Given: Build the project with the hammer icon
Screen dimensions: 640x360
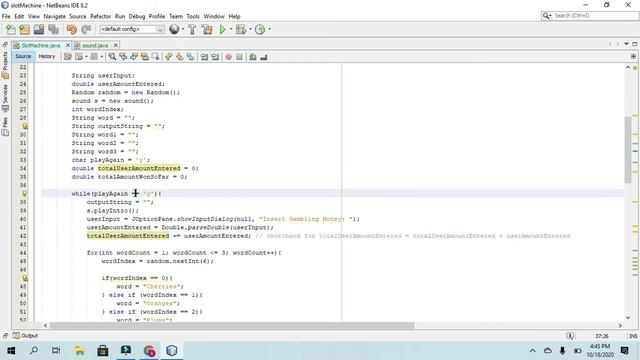Looking at the screenshot, I should click(192, 29).
